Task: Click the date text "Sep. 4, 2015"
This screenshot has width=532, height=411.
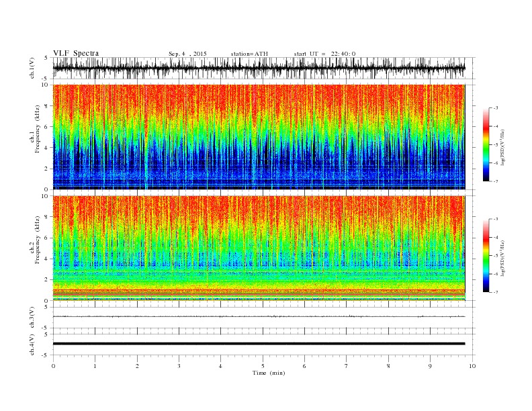Action: pyautogui.click(x=187, y=54)
